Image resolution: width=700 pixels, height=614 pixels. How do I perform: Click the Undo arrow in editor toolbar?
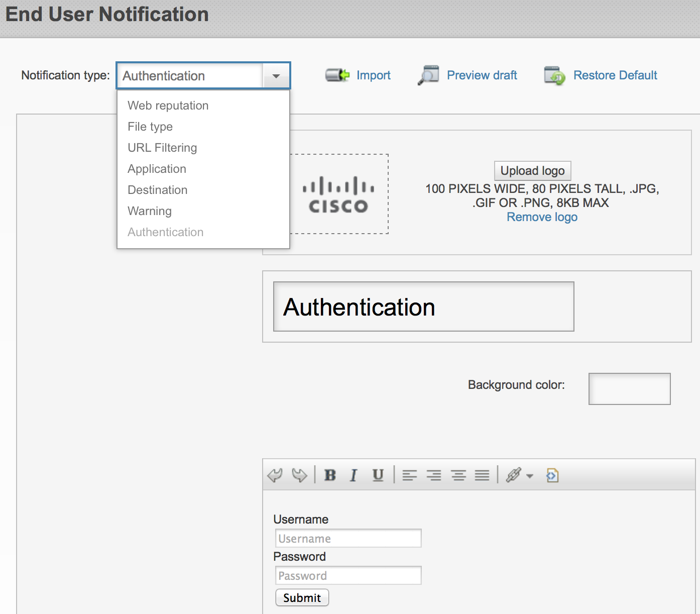(x=275, y=475)
